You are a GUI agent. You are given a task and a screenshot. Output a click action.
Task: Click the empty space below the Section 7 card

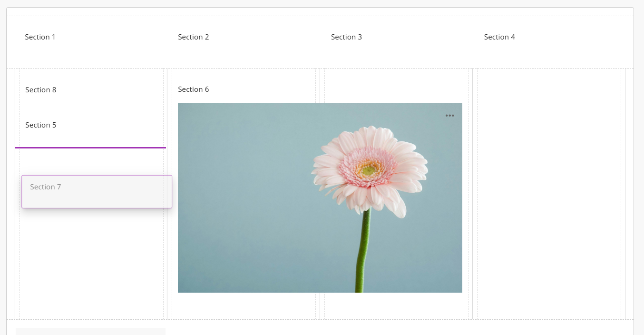[90, 262]
